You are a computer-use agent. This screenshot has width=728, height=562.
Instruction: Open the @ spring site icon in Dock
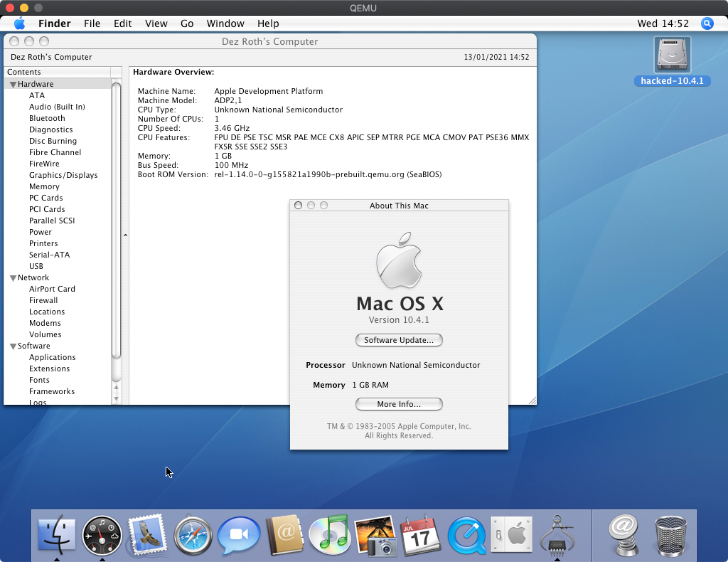click(x=624, y=535)
